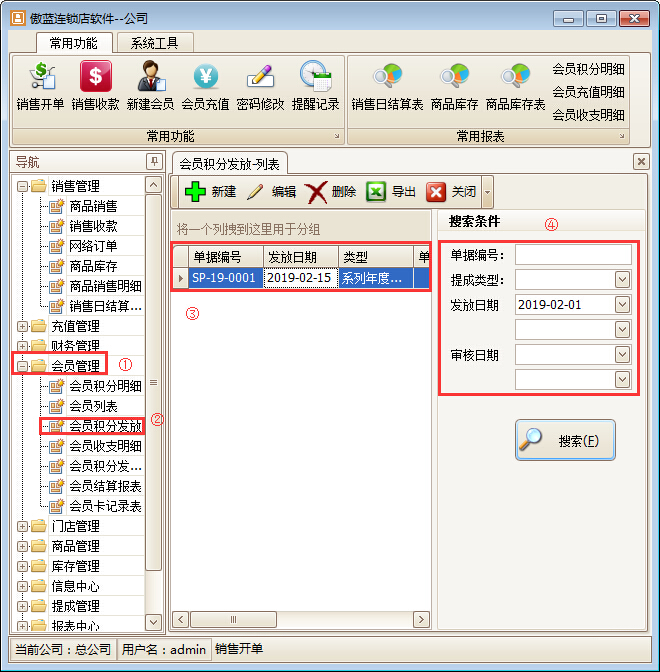
Task: Click the 会员充值 member recharge icon
Action: pos(205,85)
